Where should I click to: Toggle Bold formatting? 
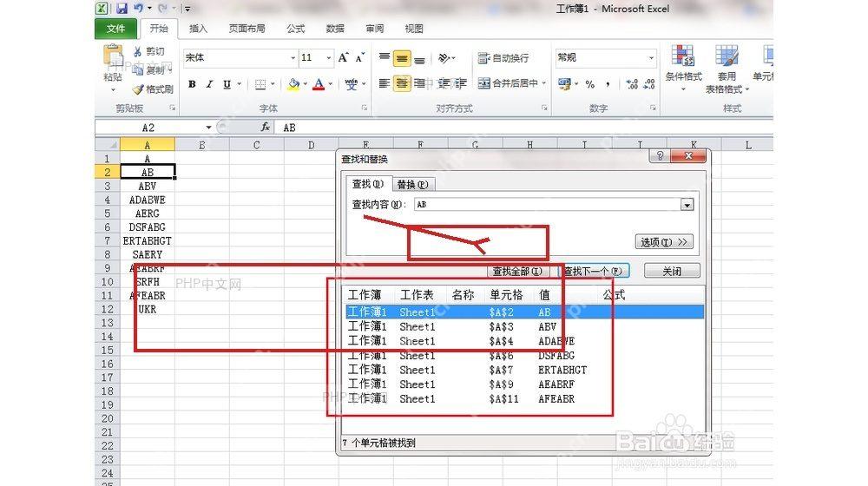click(192, 84)
